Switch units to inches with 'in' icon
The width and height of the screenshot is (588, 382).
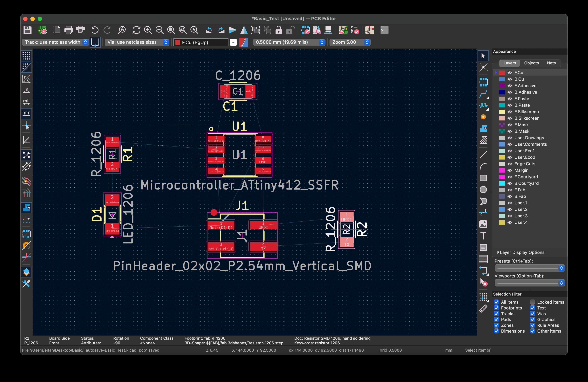[x=26, y=90]
